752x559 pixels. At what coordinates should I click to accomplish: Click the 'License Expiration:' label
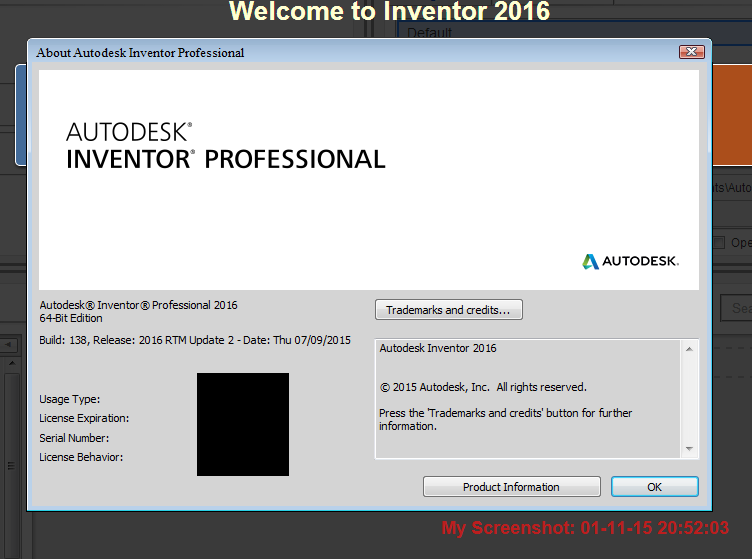click(84, 418)
